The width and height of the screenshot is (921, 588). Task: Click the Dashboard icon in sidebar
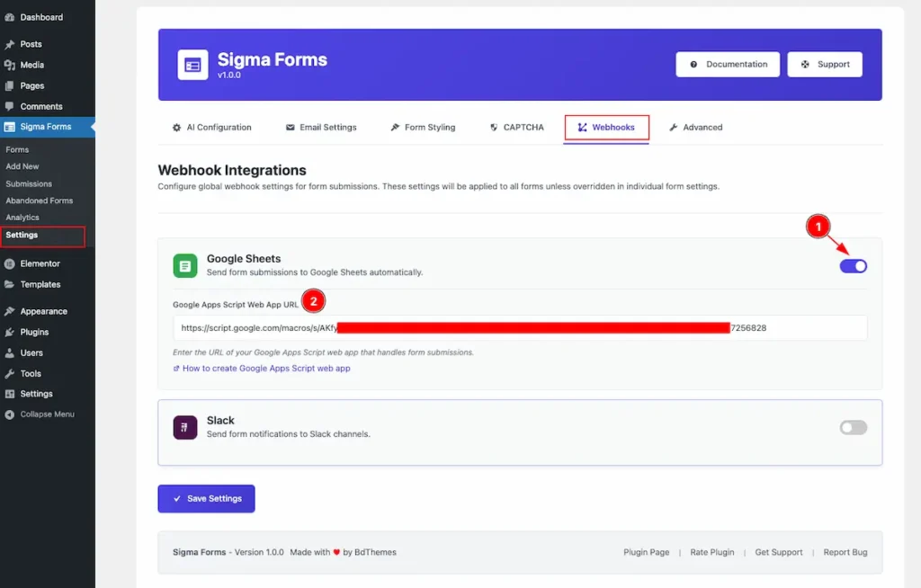(9, 18)
